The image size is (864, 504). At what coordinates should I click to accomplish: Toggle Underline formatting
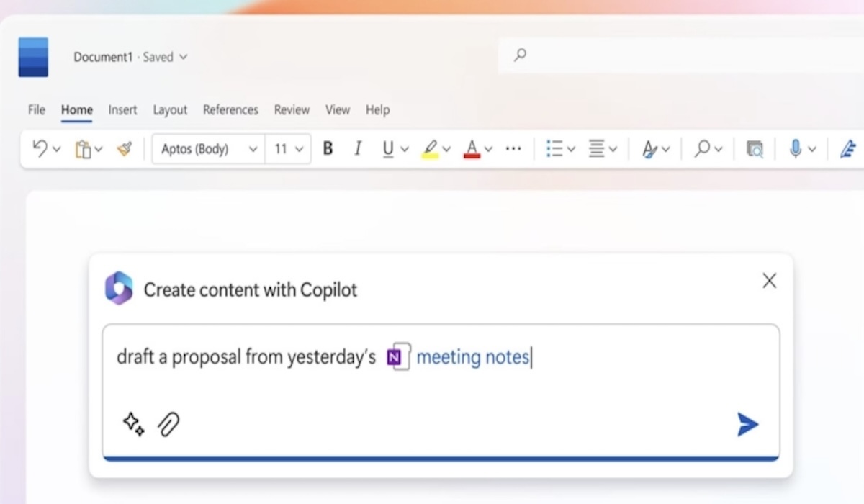(388, 149)
